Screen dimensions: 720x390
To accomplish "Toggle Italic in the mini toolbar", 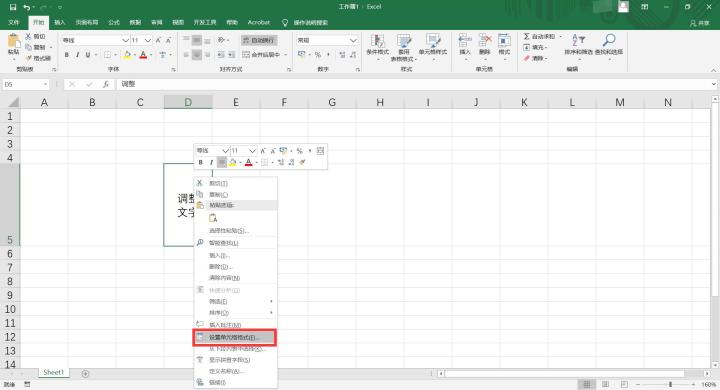I will (211, 162).
